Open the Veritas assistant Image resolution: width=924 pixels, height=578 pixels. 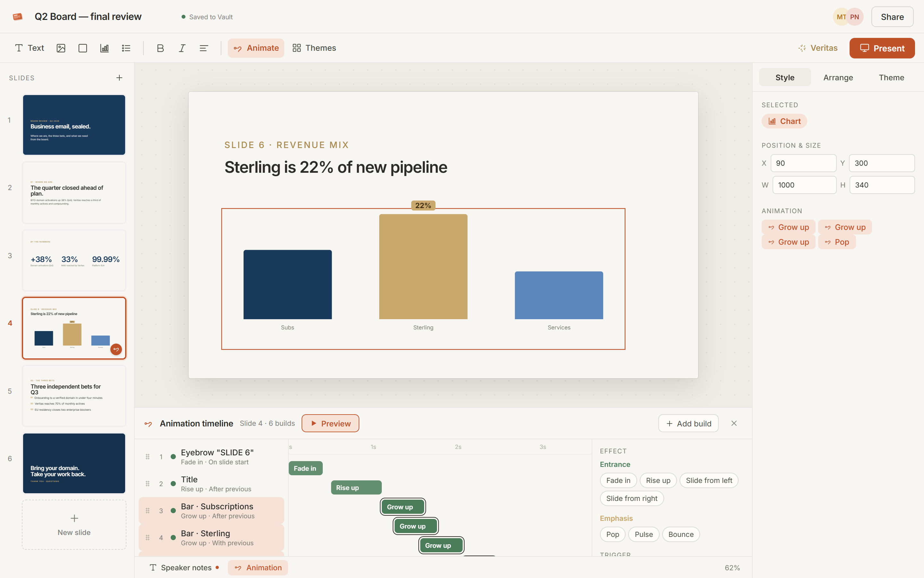tap(817, 48)
